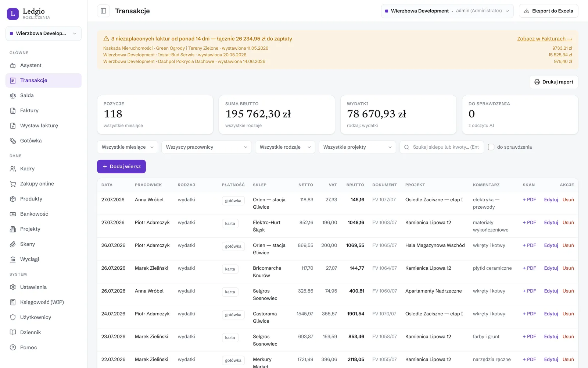Expand the 'Wszystkie projekty' dropdown
Screen dimensions: 588x368
357,147
